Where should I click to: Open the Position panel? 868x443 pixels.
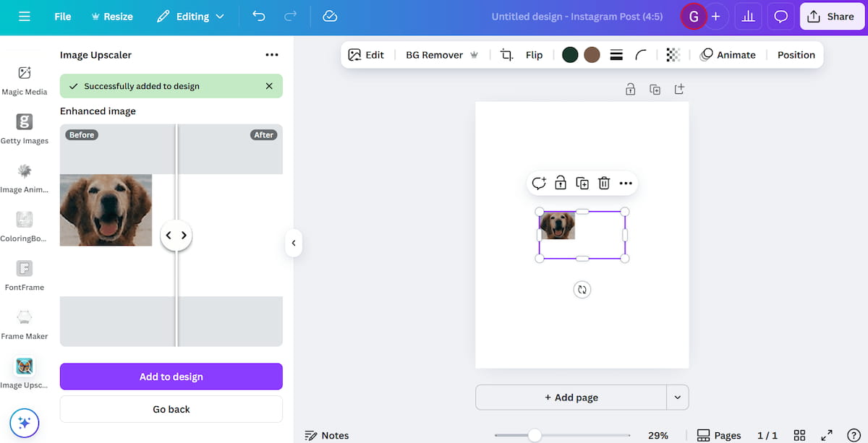tap(796, 55)
